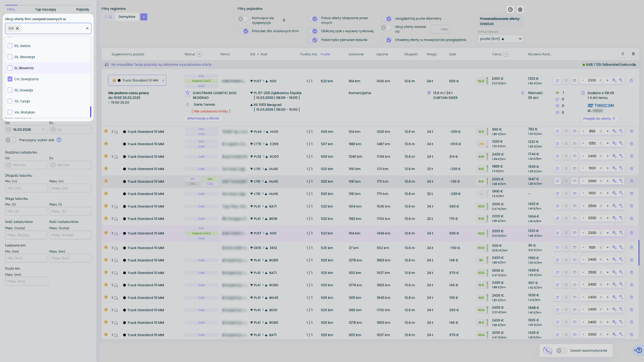Click the trash icon in table header
This screenshot has height=362, width=644.
(x=633, y=54)
